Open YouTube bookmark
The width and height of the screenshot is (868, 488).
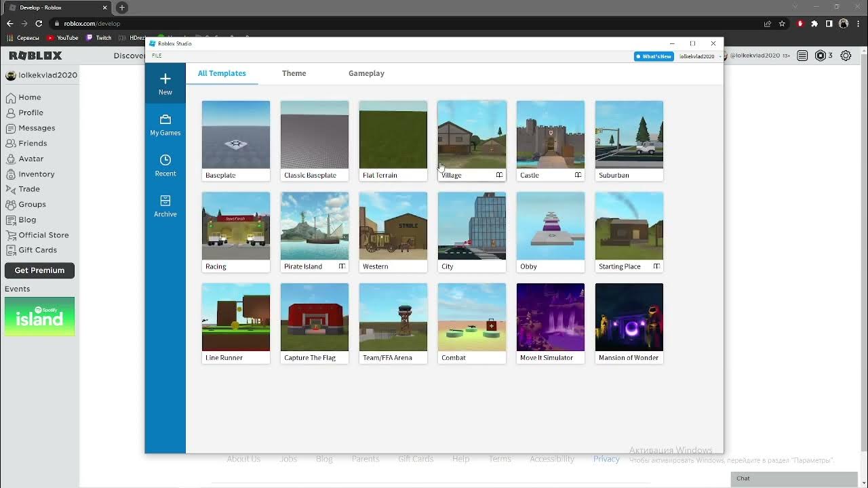click(x=62, y=38)
